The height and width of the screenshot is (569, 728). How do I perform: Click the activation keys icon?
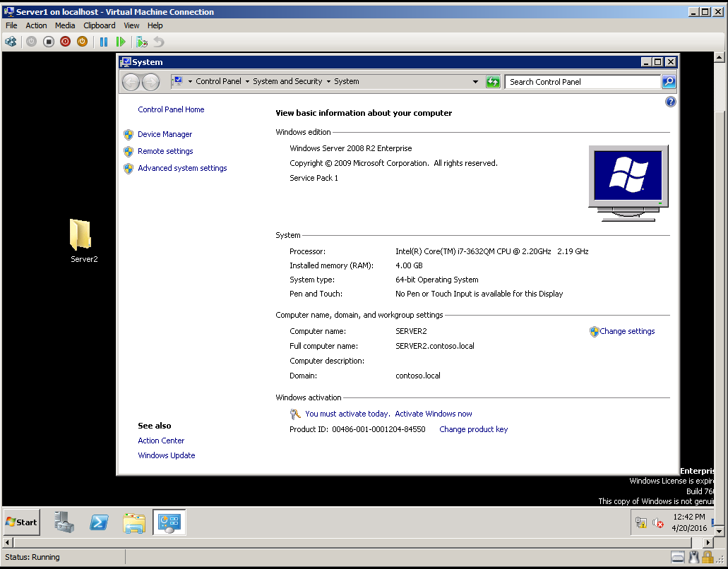[x=295, y=414]
